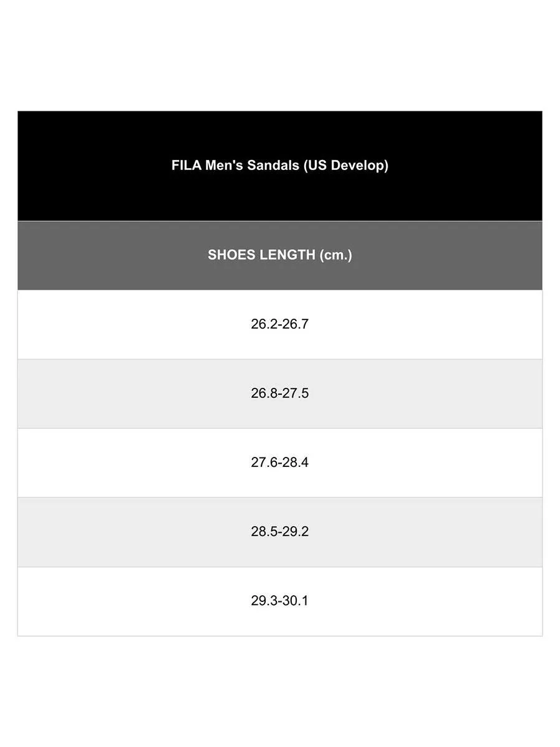This screenshot has height=747, width=560.
Task: Click the 26.8 length value
Action: coord(264,393)
